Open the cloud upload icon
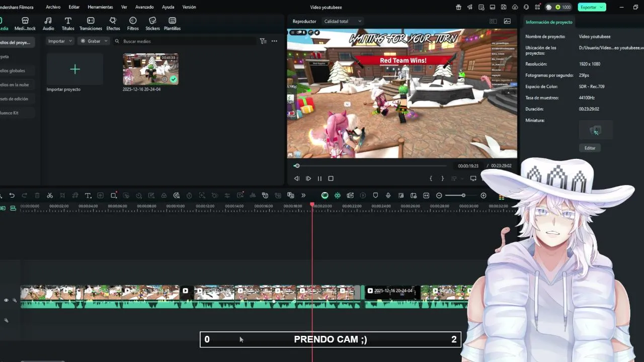The image size is (644, 362). pyautogui.click(x=515, y=7)
